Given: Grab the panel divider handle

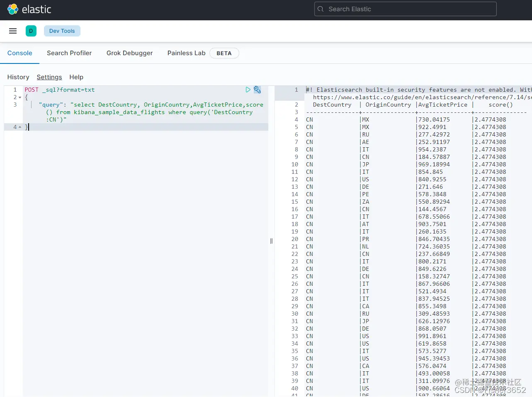Looking at the screenshot, I should point(271,241).
